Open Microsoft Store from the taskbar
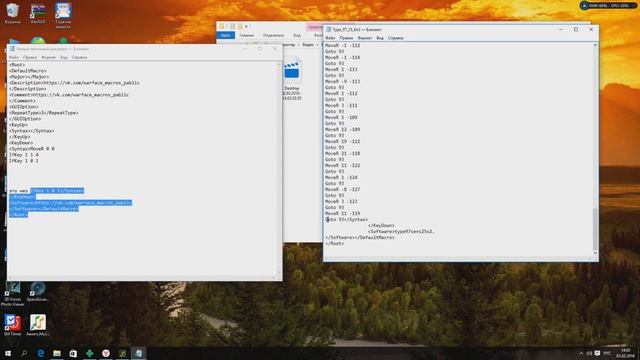This screenshot has width=640, height=360. 73,353
